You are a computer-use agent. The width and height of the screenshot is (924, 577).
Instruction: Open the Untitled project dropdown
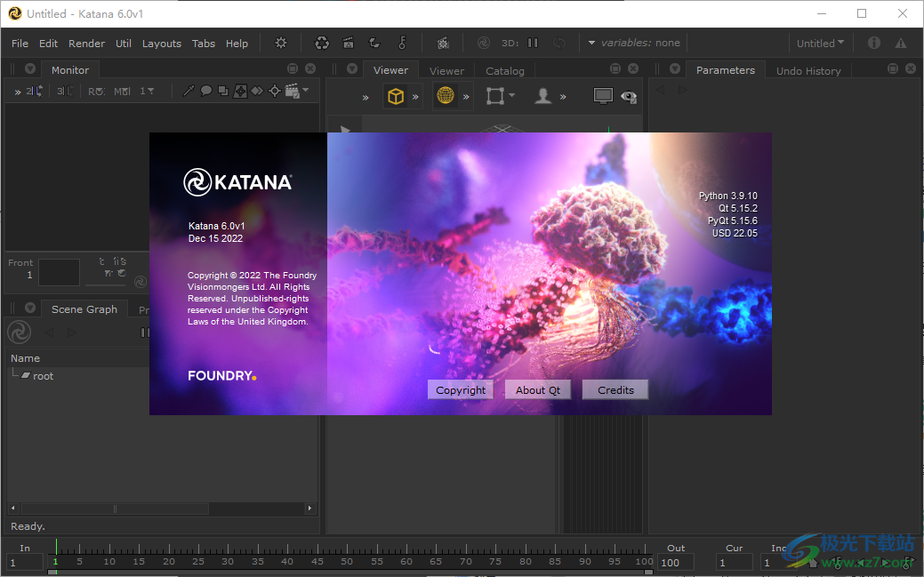point(818,42)
